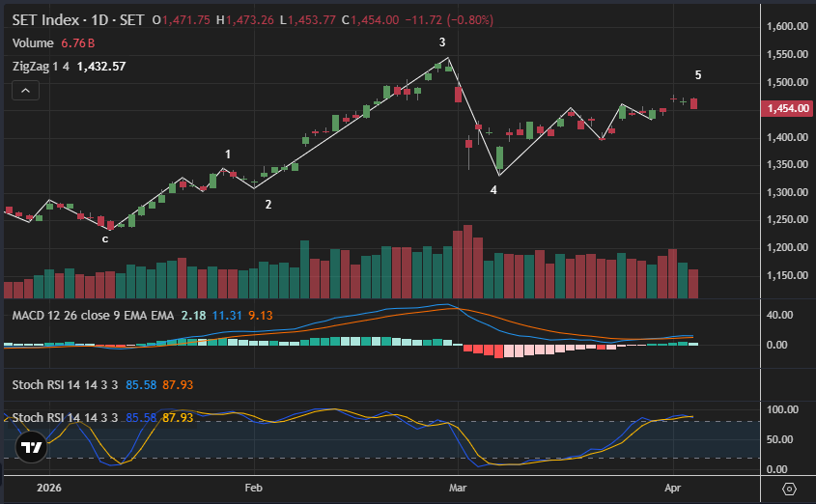Collapse the indicator legend chevron button
Screen dimensions: 816x504
(x=25, y=91)
